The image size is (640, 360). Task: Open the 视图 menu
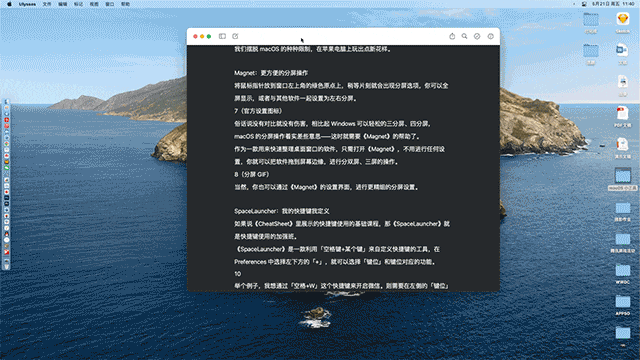tap(94, 4)
